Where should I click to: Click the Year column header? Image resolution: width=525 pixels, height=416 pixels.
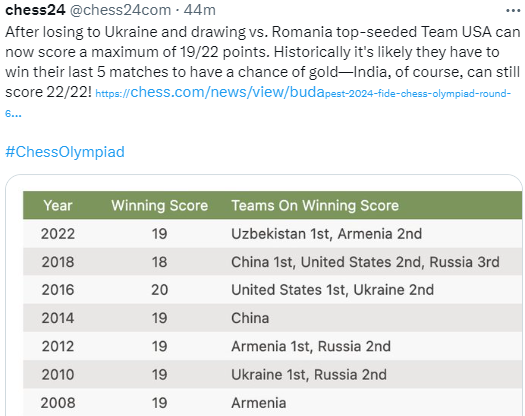pos(58,205)
